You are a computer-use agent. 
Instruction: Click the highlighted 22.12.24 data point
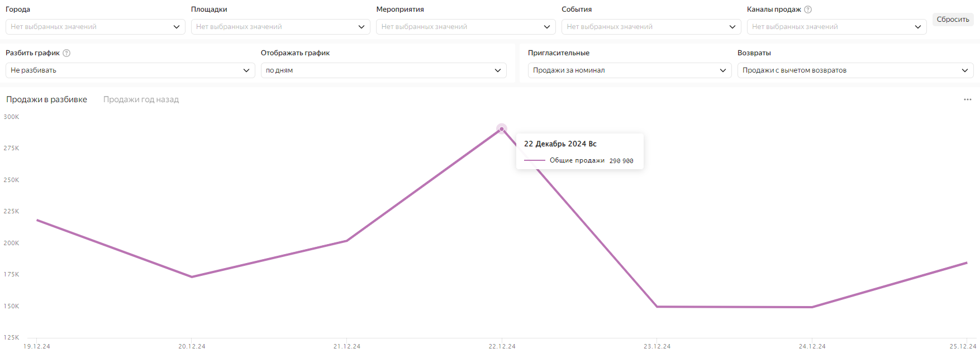502,129
